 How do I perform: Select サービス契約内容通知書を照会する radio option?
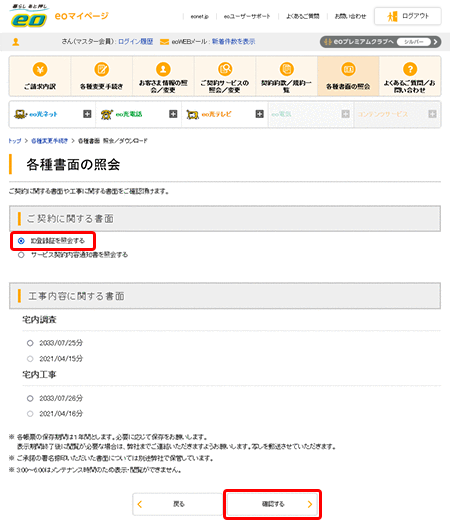[x=21, y=255]
